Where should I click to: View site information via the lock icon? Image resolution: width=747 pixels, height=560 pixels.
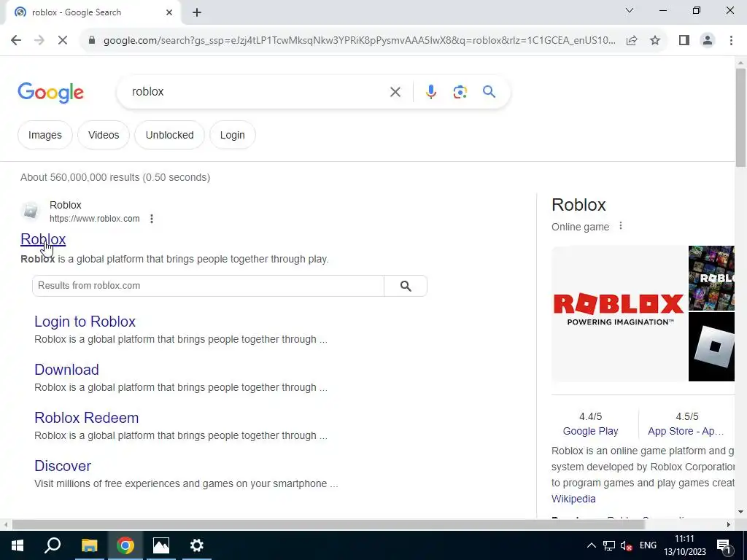pos(92,41)
